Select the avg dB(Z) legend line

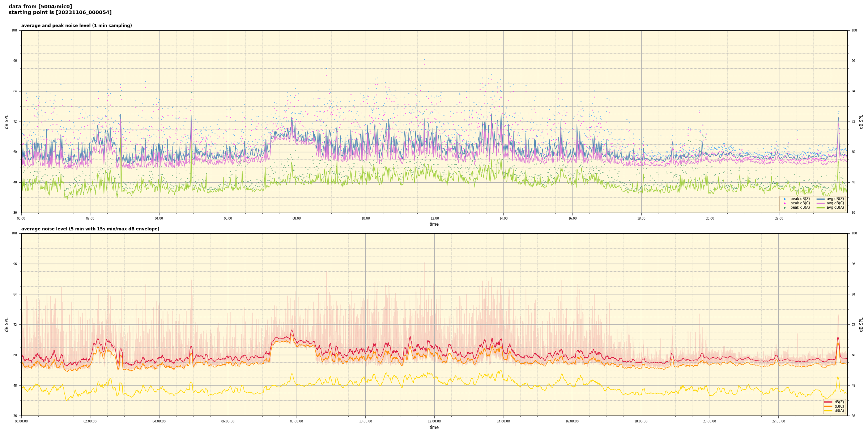click(x=821, y=199)
